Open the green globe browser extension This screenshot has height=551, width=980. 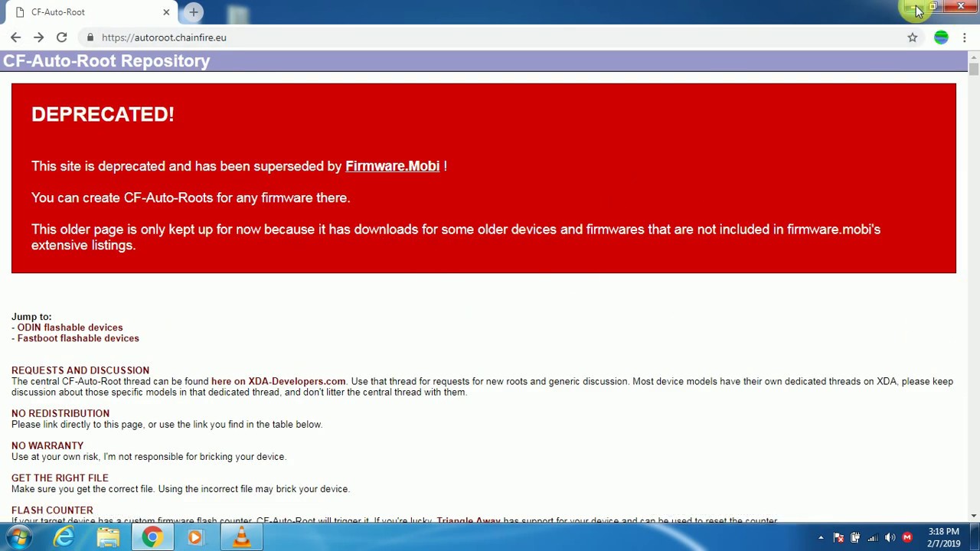click(941, 37)
